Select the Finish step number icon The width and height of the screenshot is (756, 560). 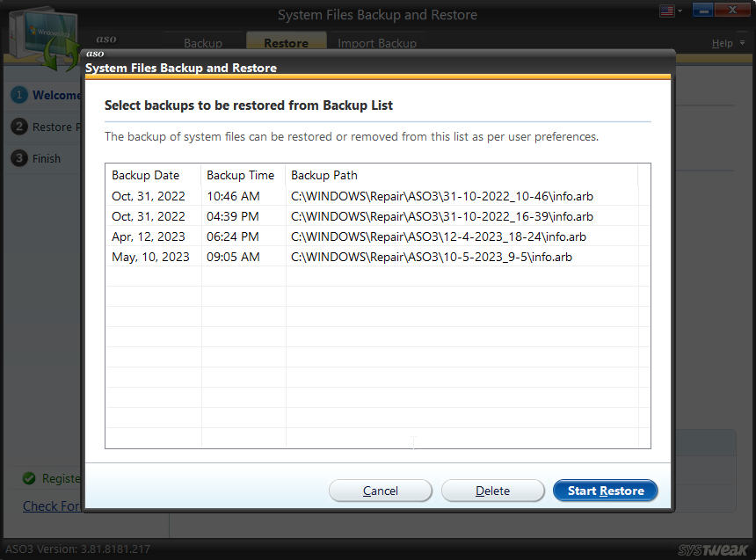21,158
